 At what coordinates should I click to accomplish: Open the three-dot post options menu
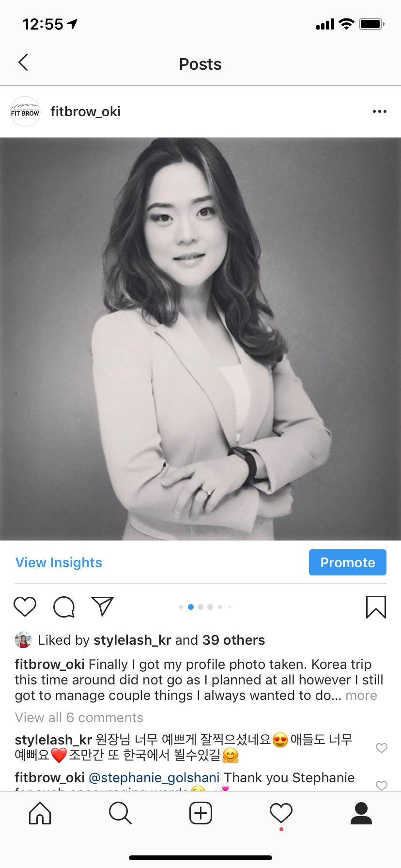(x=379, y=111)
